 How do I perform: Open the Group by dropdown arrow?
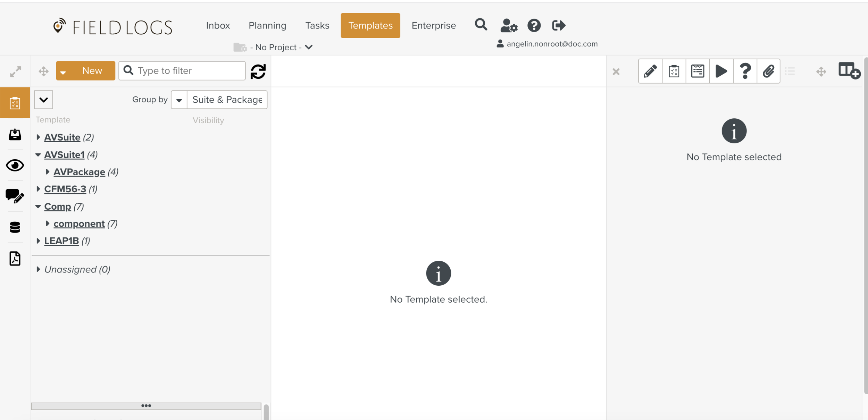point(179,100)
